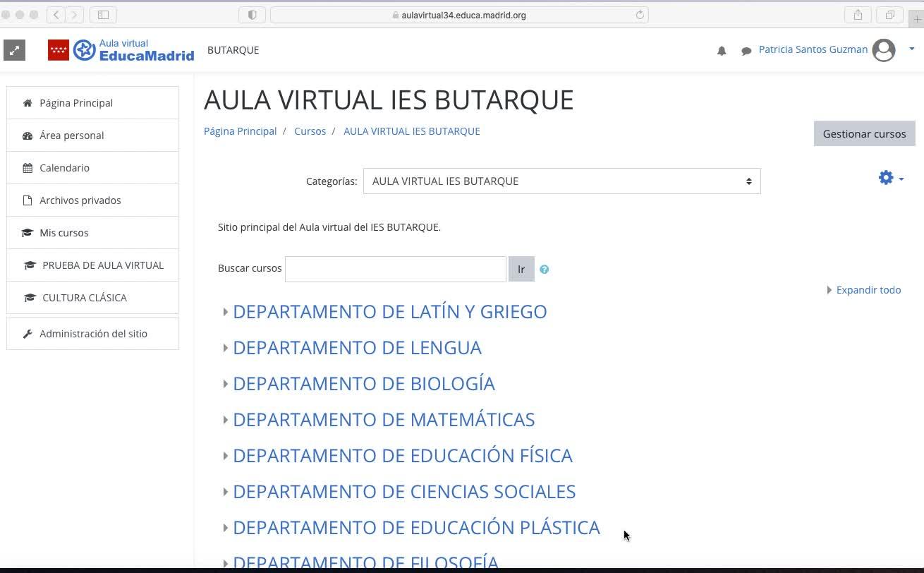Screen dimensions: 924x573
Task: Toggle the Safari sidebar button
Action: point(103,15)
